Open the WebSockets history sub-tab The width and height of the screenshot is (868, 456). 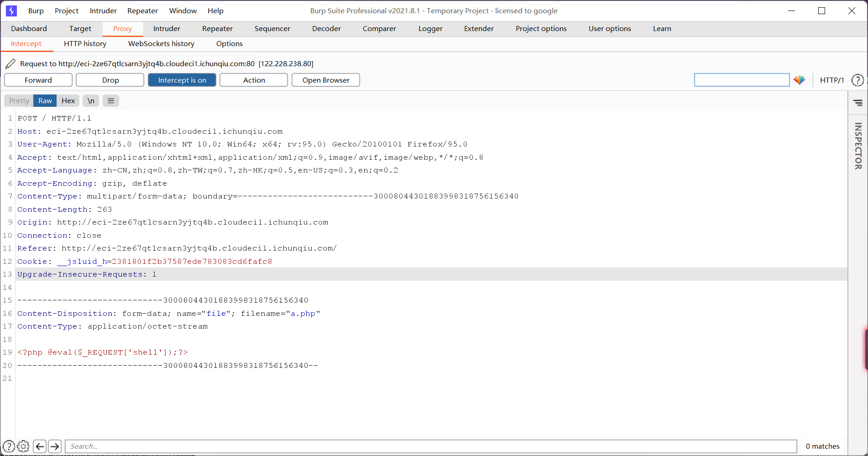pyautogui.click(x=161, y=44)
